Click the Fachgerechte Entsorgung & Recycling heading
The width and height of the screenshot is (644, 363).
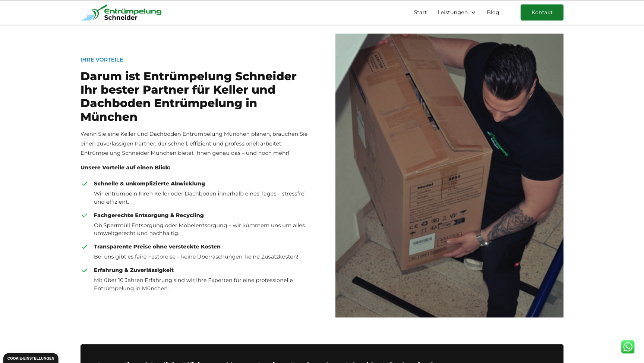pos(149,215)
